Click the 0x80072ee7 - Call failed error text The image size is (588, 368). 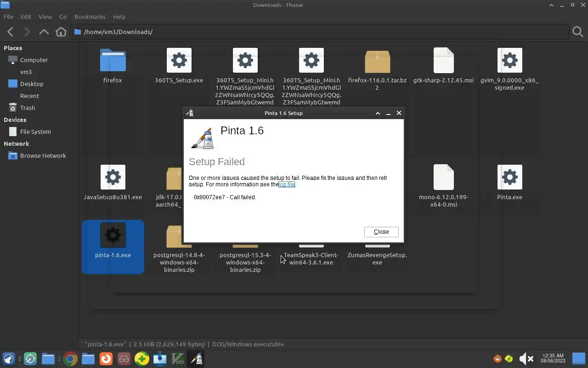tap(225, 197)
